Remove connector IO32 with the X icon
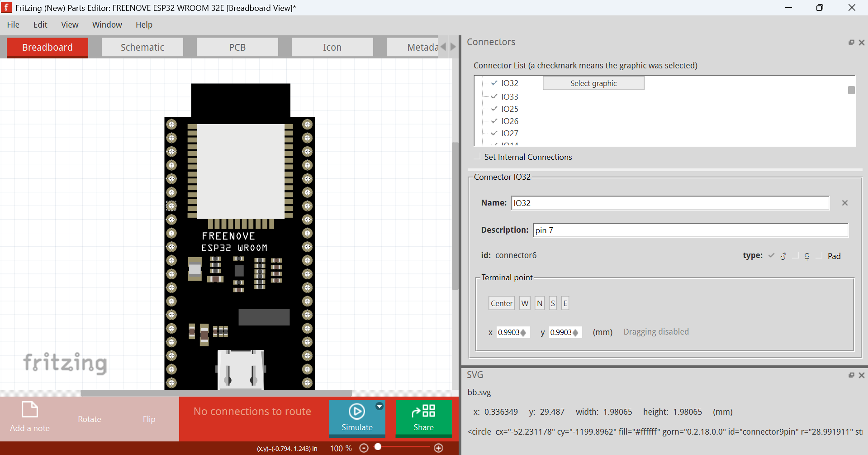This screenshot has width=868, height=455. pos(844,203)
